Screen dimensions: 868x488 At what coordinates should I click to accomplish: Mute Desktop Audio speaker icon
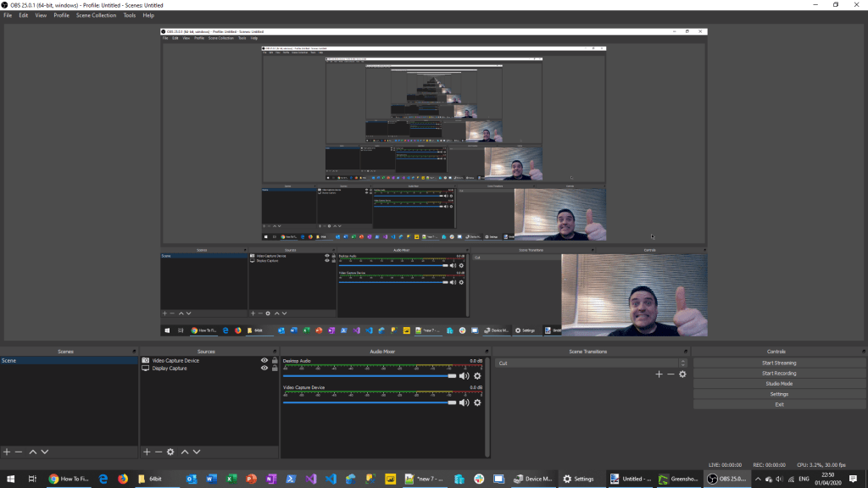coord(465,376)
